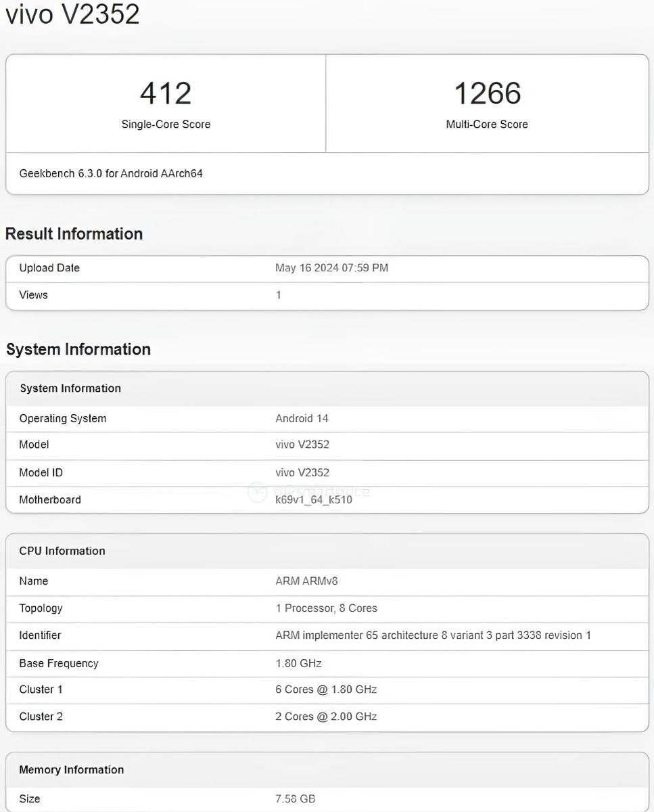Click Geekbench 6.3.0 for Android AArch64 text
This screenshot has width=654, height=812.
(111, 173)
